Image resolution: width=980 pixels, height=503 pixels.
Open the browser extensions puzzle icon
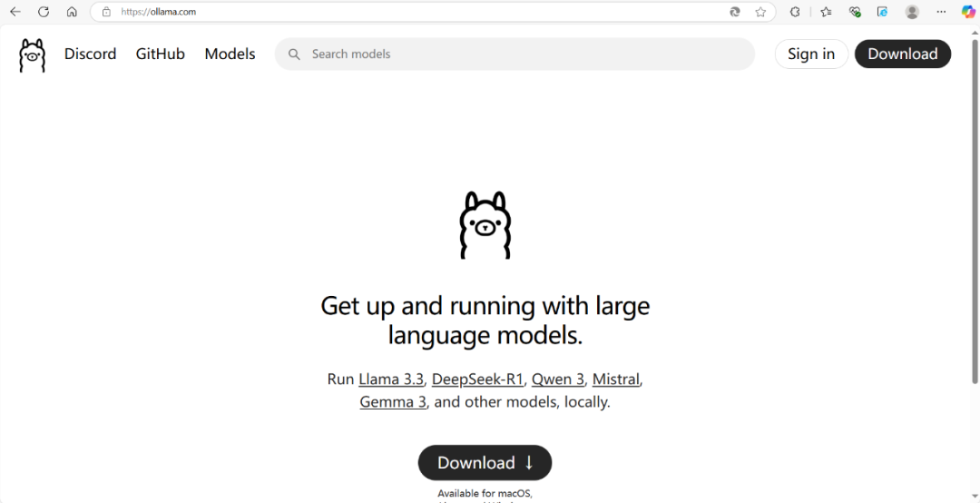pyautogui.click(x=795, y=11)
